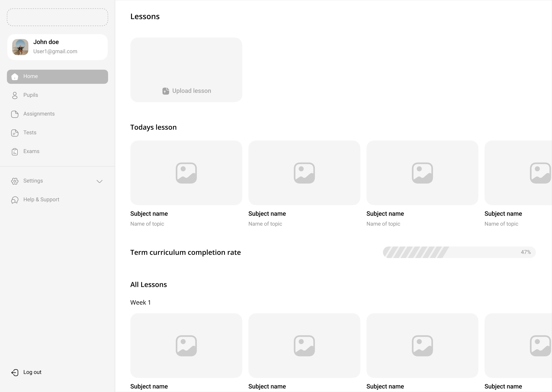Go to the Assignments section

pos(39,114)
